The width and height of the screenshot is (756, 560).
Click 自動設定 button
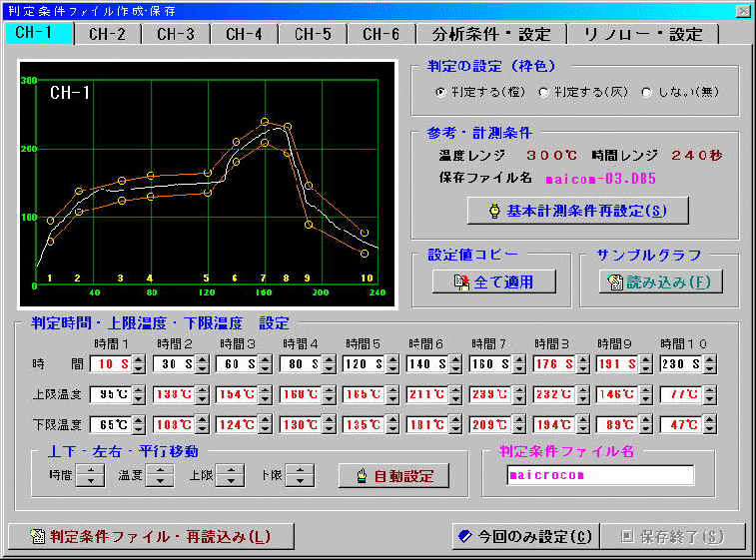(x=393, y=476)
